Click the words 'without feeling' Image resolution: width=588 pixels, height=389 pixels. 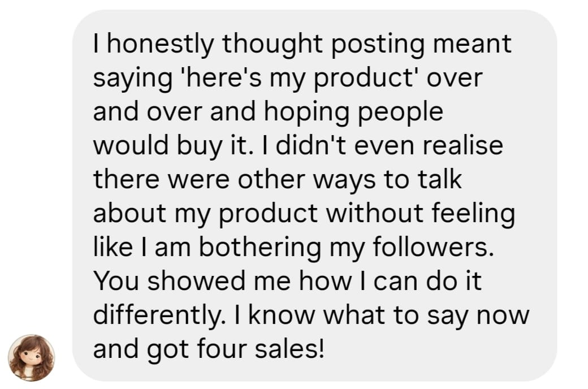coord(423,213)
